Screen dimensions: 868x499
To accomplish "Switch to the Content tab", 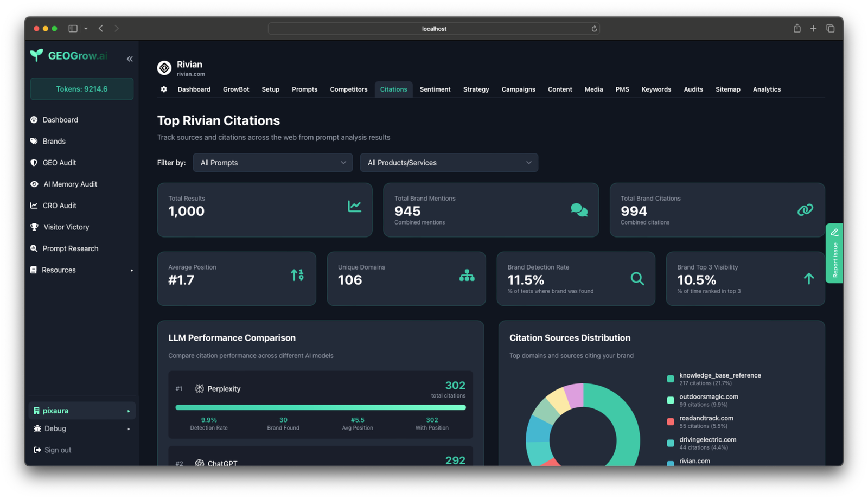I will click(560, 89).
